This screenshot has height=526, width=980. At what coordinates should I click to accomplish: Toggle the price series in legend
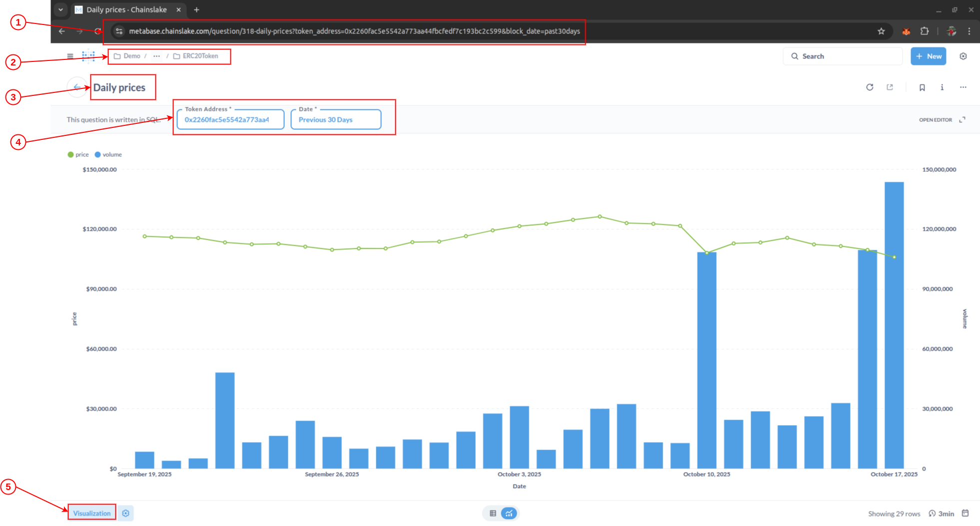[x=78, y=155]
